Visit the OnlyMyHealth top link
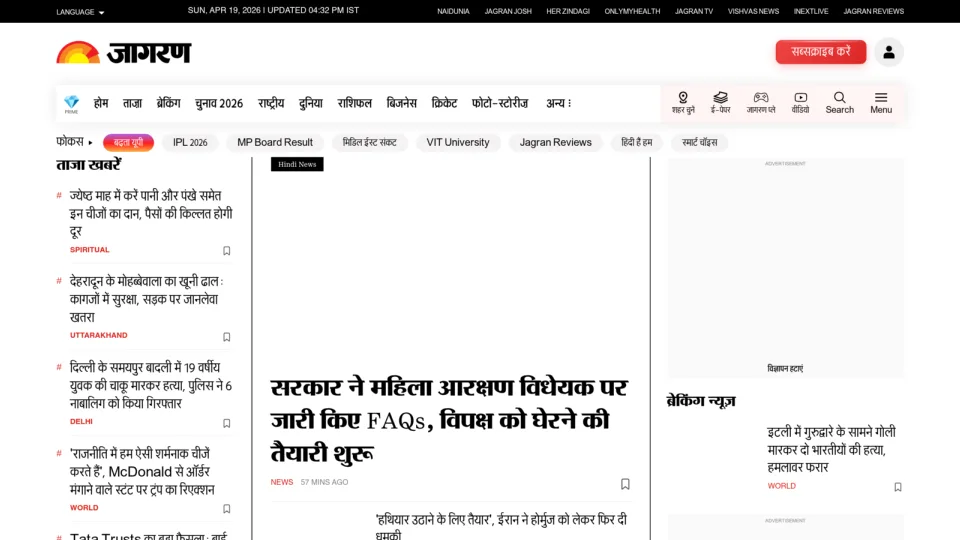This screenshot has width=960, height=540. click(x=632, y=12)
